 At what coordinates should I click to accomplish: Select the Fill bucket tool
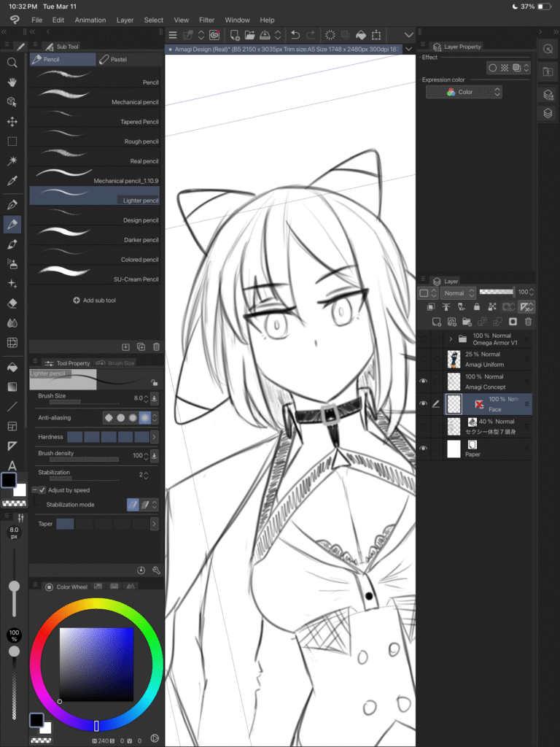(12, 368)
